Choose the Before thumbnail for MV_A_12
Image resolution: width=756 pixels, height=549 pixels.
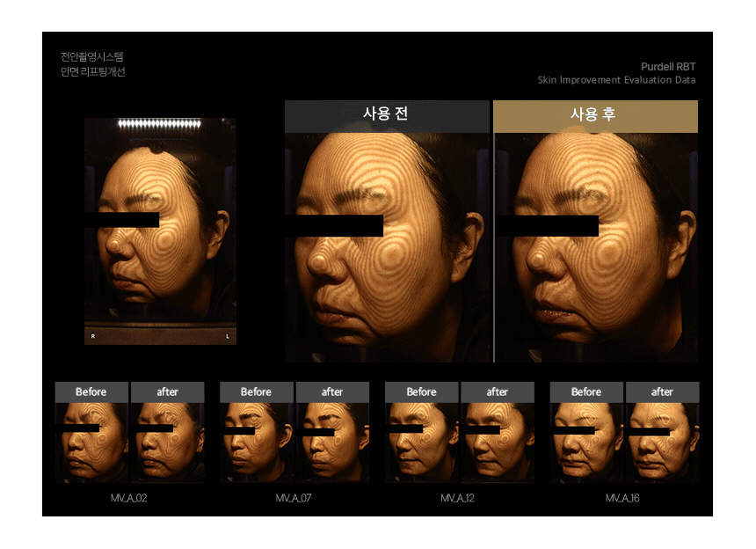(421, 442)
